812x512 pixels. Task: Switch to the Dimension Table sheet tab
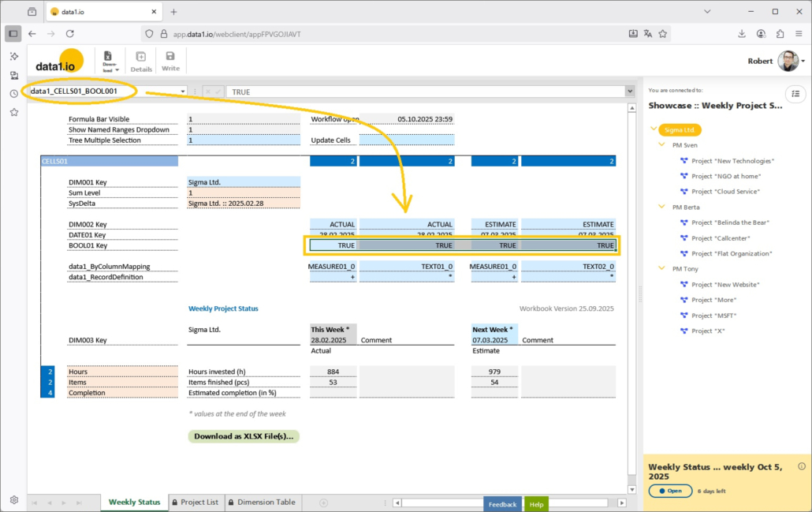[260, 502]
